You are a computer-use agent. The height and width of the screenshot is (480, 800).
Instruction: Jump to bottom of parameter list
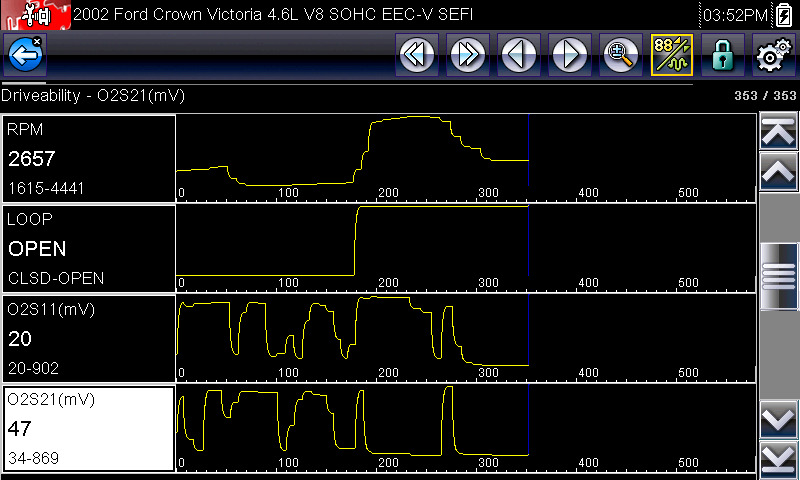coord(779,458)
